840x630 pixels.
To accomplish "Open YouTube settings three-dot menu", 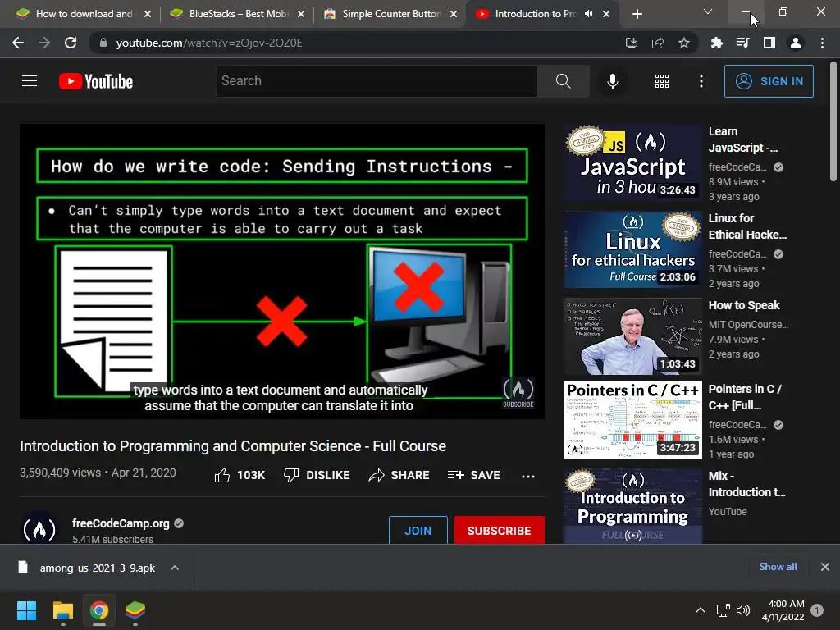I will pos(701,81).
